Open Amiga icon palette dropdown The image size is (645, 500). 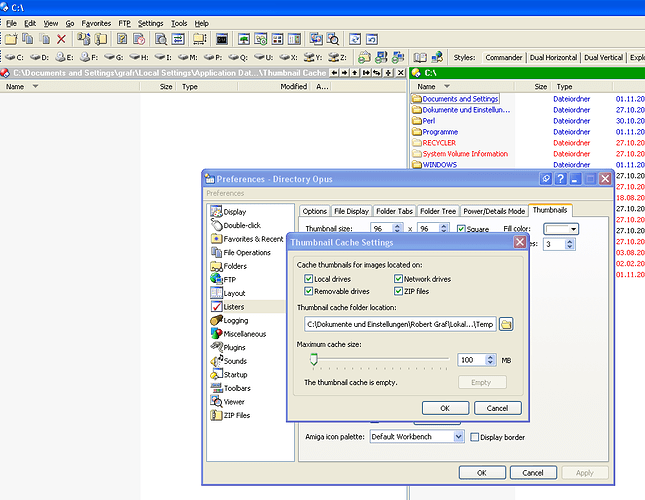417,437
